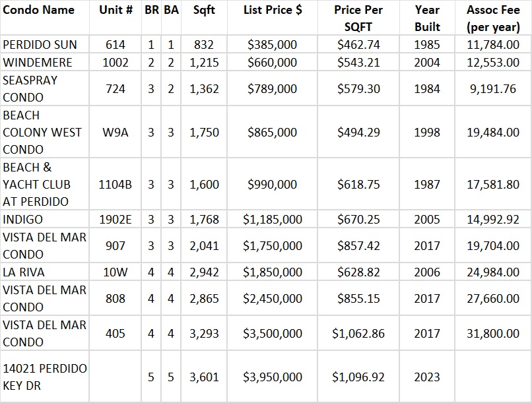532x403 pixels.
Task: Click the INDIGO condo name cell
Action: pyautogui.click(x=23, y=219)
